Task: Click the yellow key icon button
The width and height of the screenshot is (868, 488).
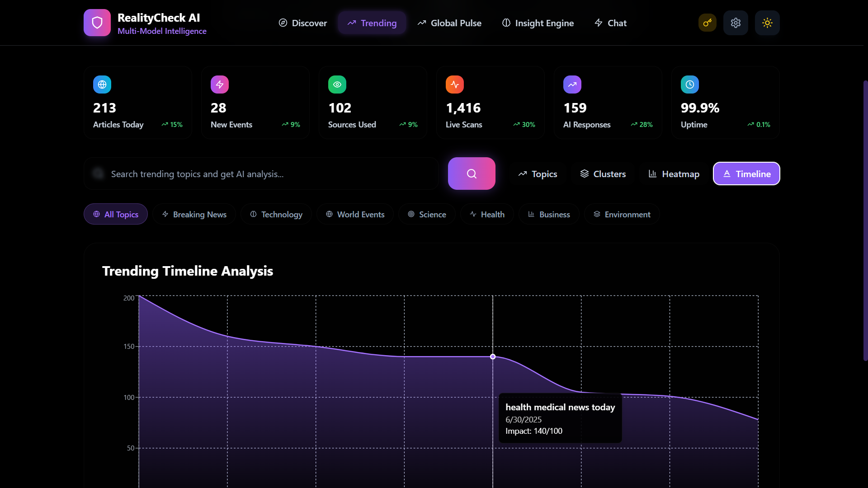Action: (x=707, y=23)
